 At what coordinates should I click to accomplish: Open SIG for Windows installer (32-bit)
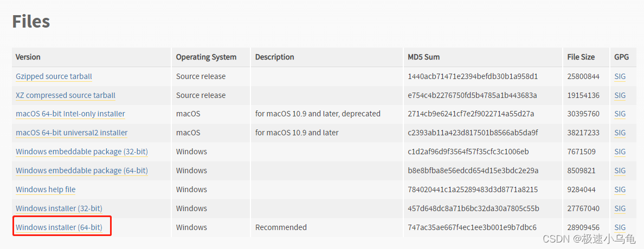click(620, 208)
